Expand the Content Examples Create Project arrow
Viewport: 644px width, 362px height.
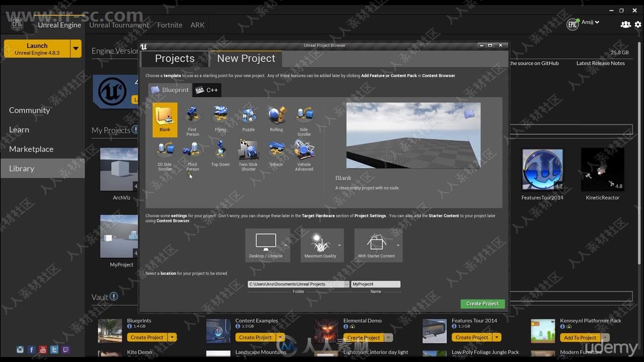[x=281, y=337]
